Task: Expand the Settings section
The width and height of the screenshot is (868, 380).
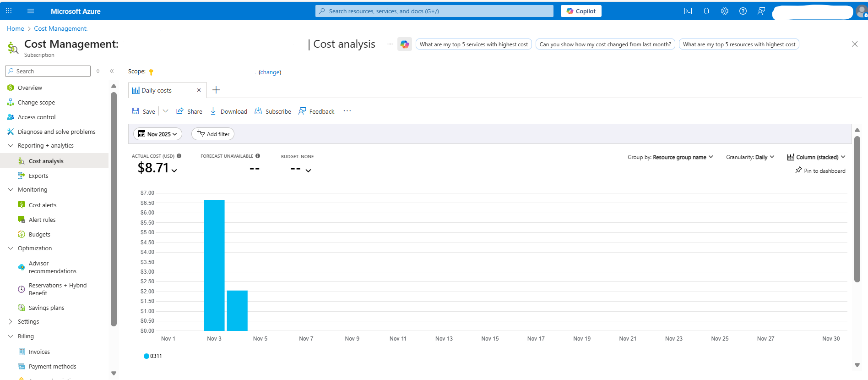Action: (x=11, y=321)
